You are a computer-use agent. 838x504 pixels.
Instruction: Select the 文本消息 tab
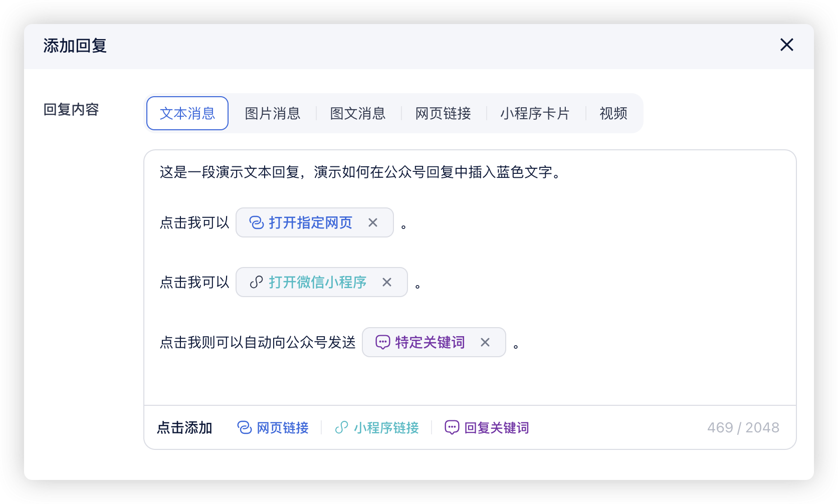[187, 113]
